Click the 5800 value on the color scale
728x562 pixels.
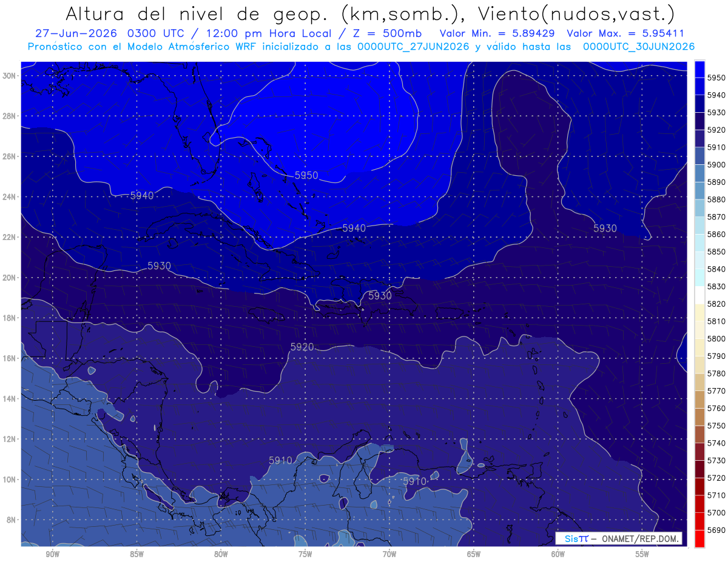pyautogui.click(x=716, y=338)
